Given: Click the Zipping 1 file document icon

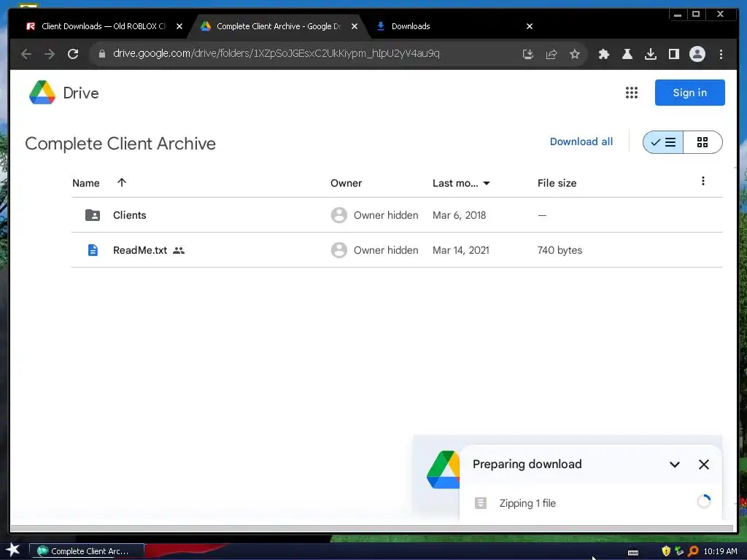Looking at the screenshot, I should point(481,503).
